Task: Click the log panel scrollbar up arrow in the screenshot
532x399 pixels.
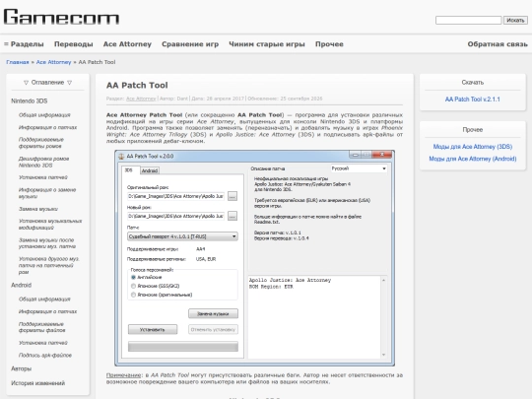Action: point(384,280)
